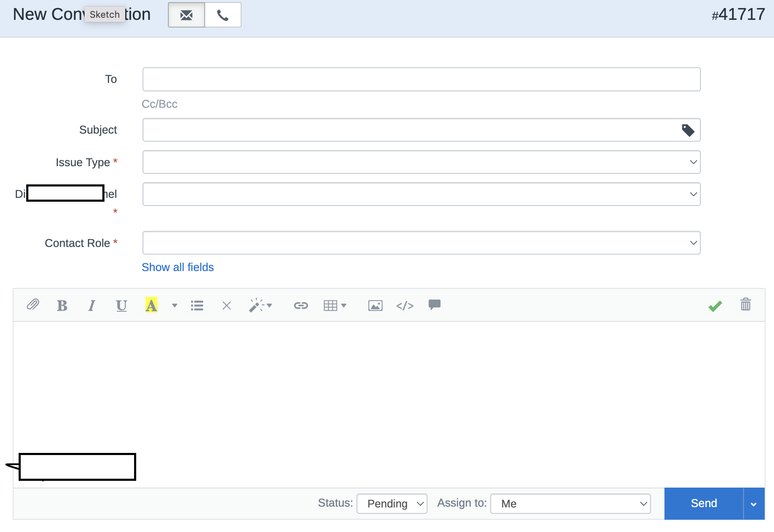Click into the Subject field
Image resolution: width=774 pixels, height=532 pixels.
pyautogui.click(x=421, y=130)
